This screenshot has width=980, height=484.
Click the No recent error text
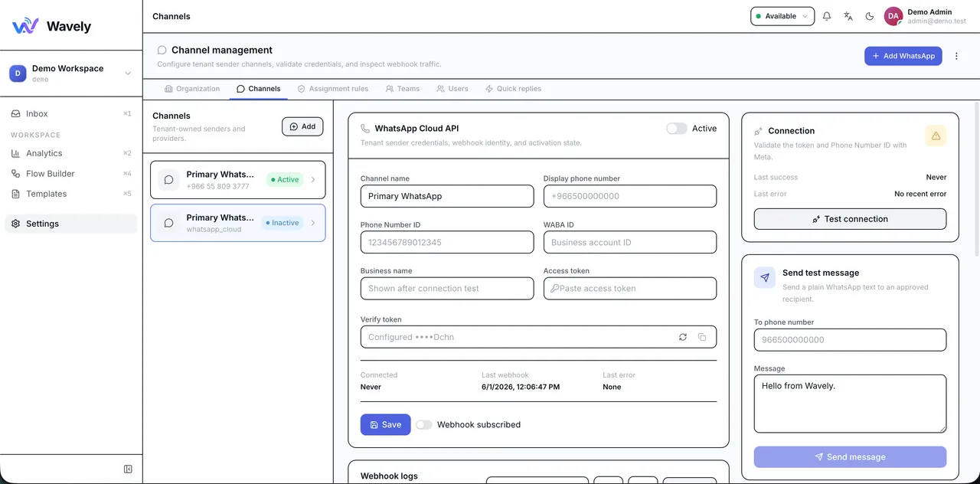920,194
